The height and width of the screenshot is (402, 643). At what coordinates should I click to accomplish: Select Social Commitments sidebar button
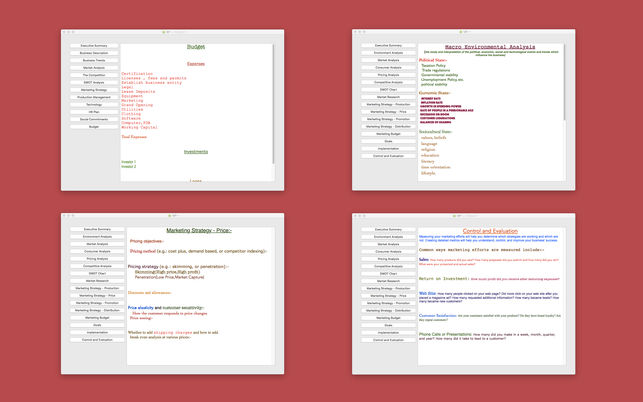tap(94, 119)
